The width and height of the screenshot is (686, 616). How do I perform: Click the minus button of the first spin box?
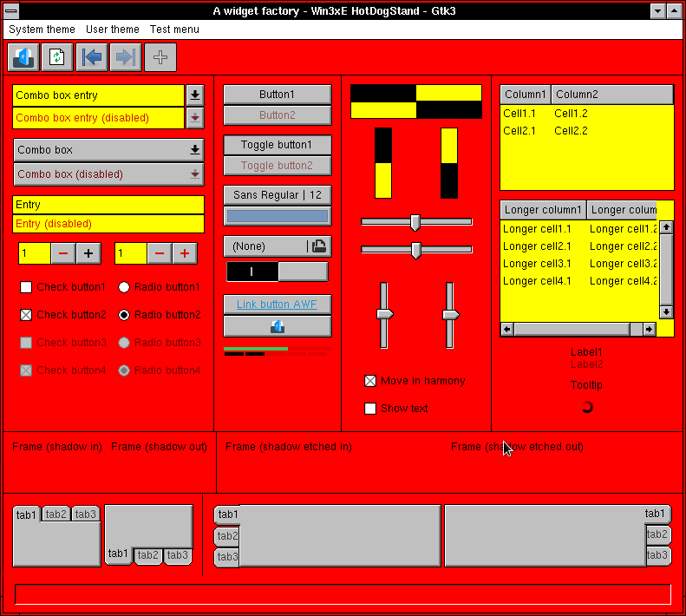point(63,253)
